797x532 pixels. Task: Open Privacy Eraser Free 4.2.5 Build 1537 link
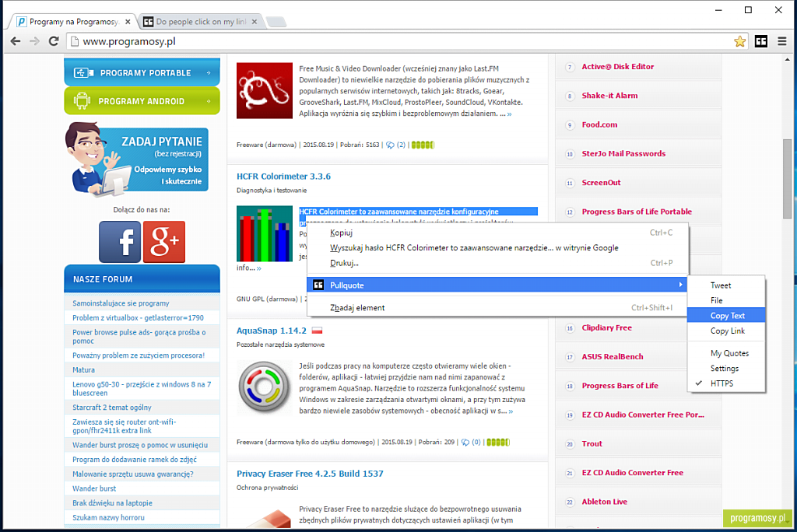click(310, 474)
